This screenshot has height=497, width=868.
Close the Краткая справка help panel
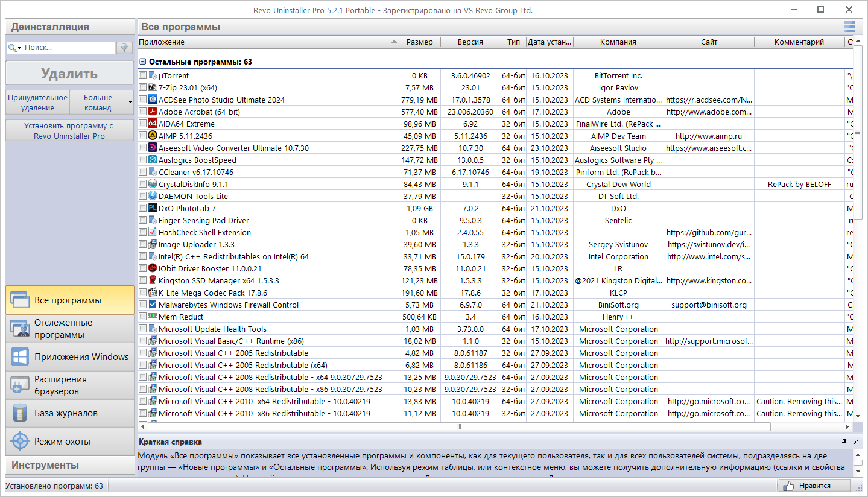(x=857, y=442)
